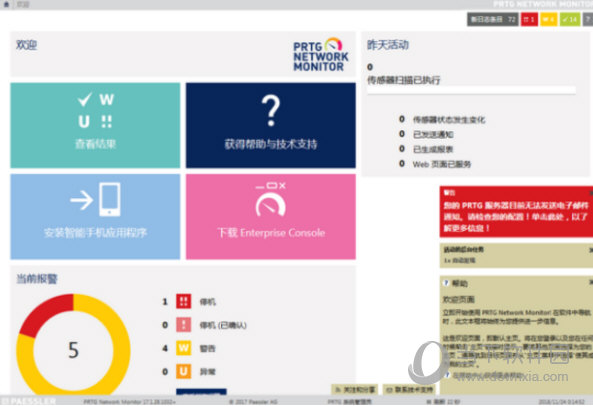
Task: Go to the home icon in top bar
Action: pos(6,5)
